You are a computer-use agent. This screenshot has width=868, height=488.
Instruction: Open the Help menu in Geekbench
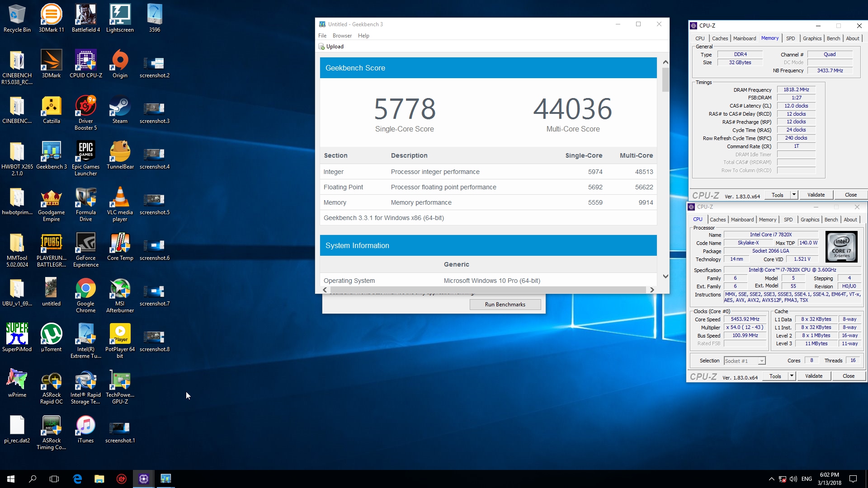[x=363, y=36]
